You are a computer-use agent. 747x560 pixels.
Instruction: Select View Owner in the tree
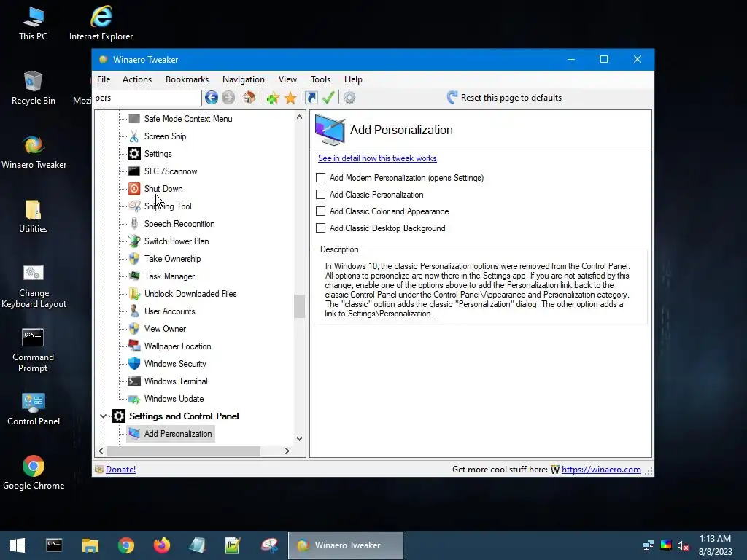coord(165,329)
